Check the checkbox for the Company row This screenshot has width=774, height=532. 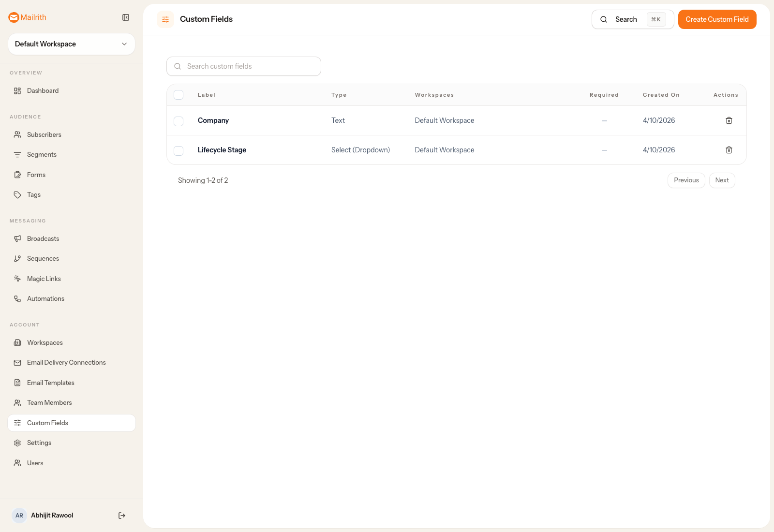pos(179,121)
